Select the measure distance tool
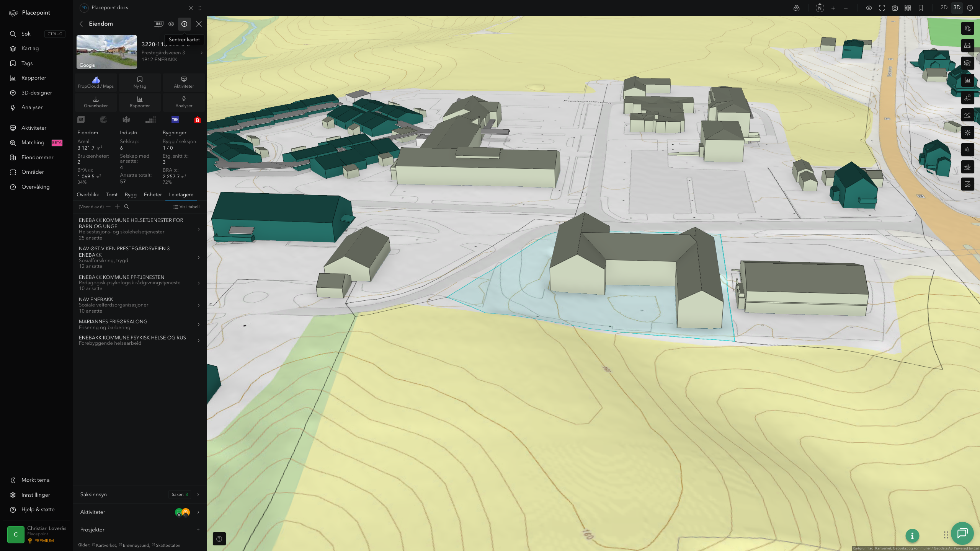Viewport: 980px width, 551px height. pos(967,46)
